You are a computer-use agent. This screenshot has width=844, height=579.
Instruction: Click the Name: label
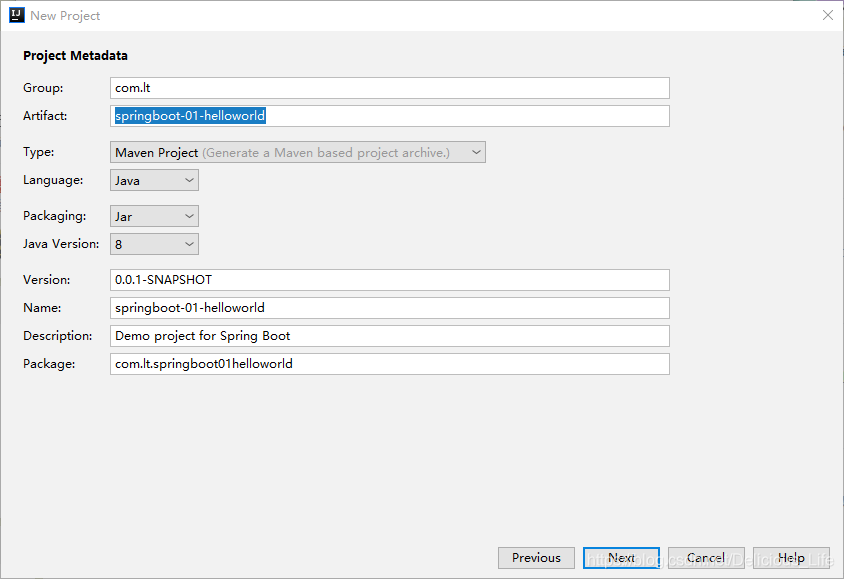42,308
